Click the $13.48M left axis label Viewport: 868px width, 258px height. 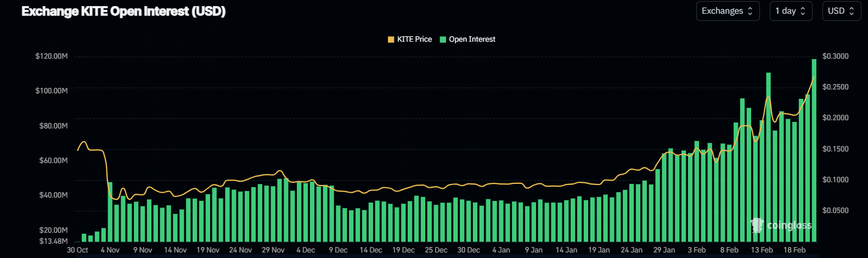pyautogui.click(x=54, y=240)
